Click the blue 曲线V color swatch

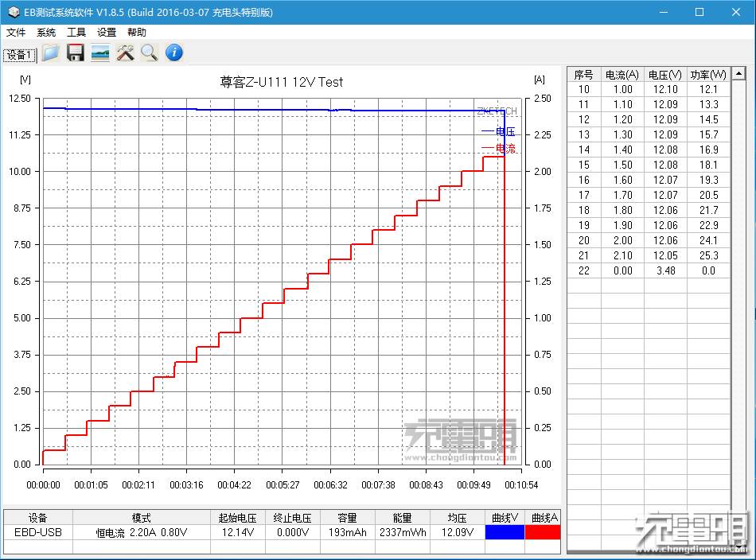505,532
